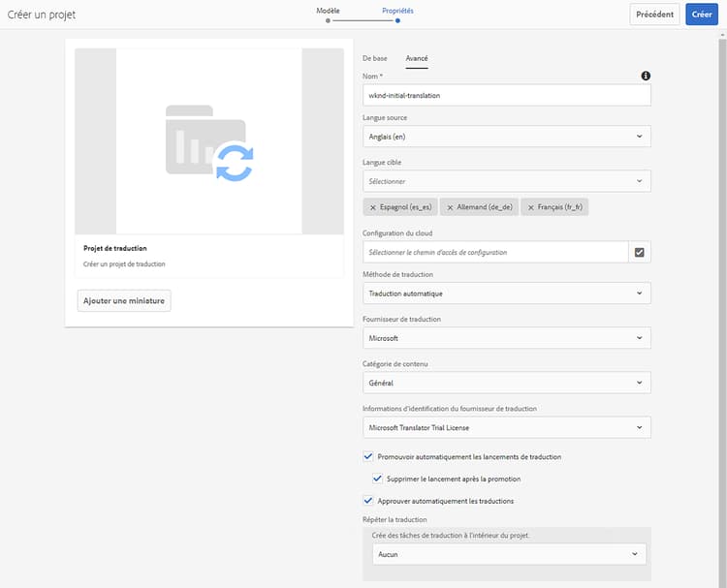Click the Nom text field

coord(507,96)
